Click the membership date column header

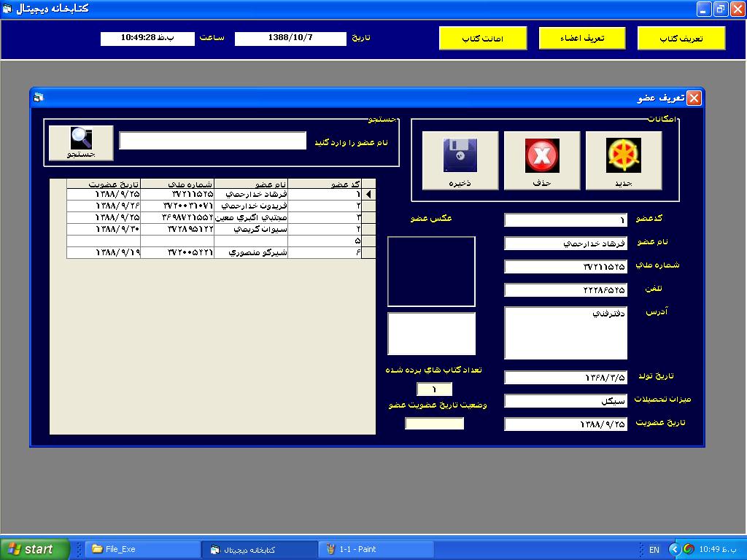pos(104,184)
